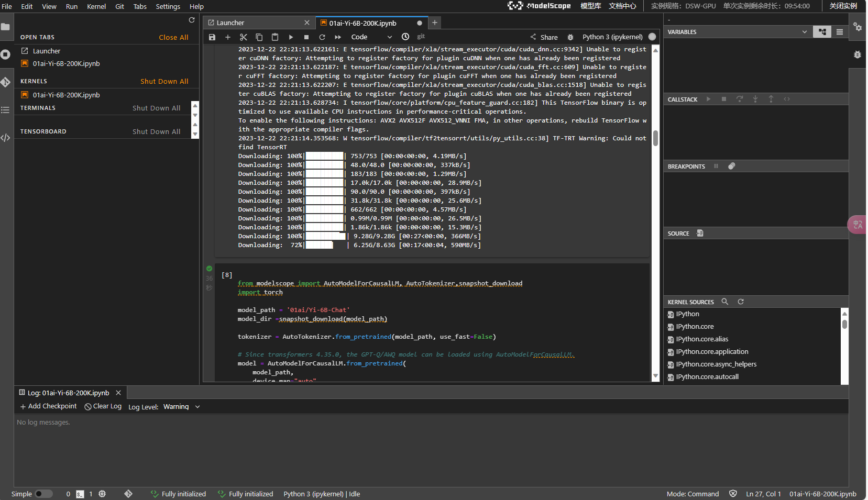This screenshot has height=500, width=868.
Task: Expand the Variables scope dropdown
Action: pyautogui.click(x=805, y=32)
